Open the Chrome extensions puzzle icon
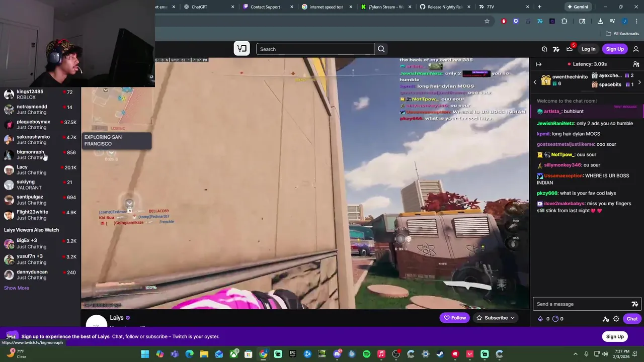This screenshot has width=644, height=362. (564, 21)
